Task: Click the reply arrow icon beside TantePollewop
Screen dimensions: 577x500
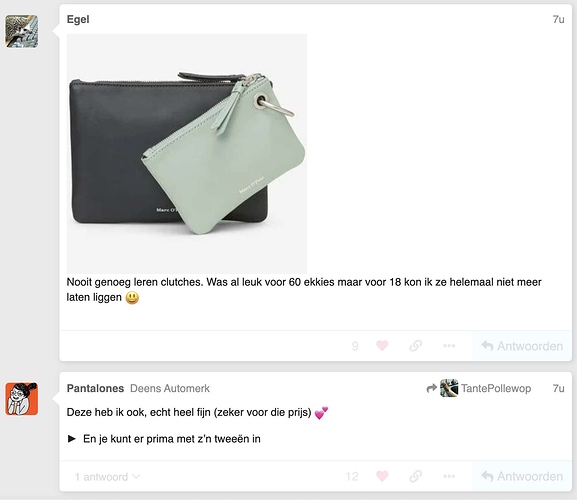Action: click(431, 388)
